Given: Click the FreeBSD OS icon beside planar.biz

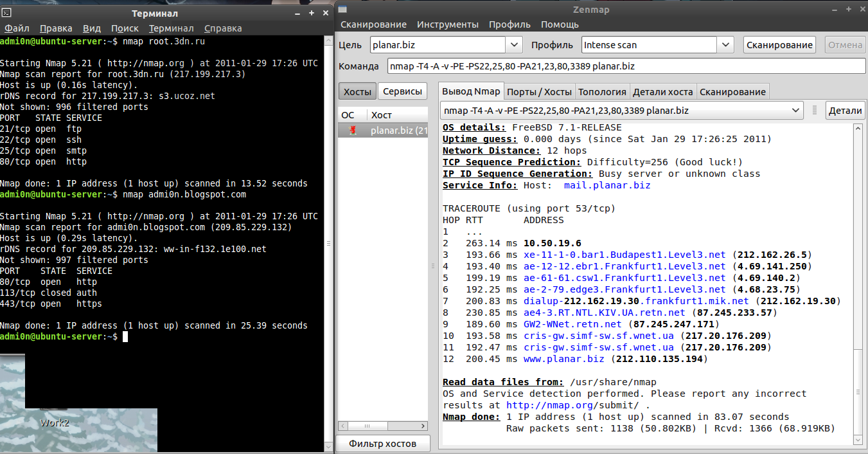Looking at the screenshot, I should point(353,131).
